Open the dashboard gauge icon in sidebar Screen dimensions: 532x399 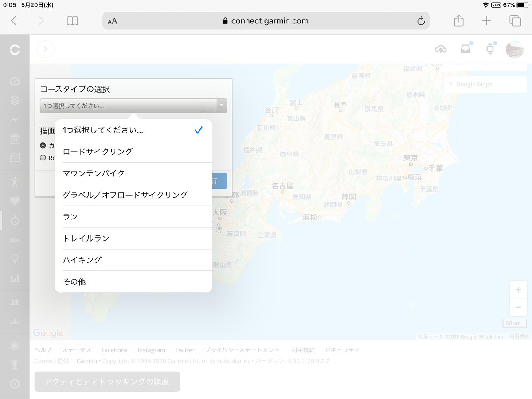tap(15, 81)
